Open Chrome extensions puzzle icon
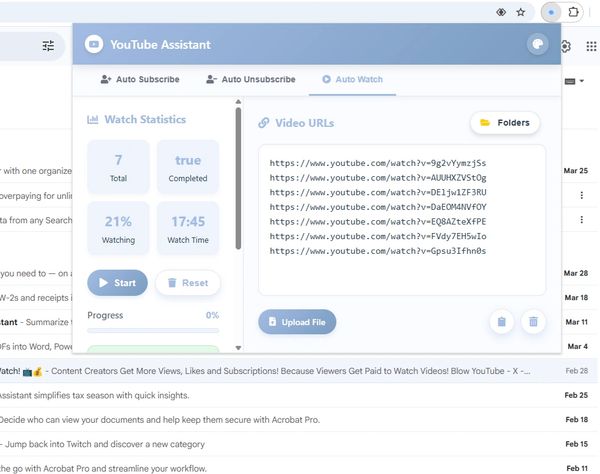This screenshot has height=474, width=600. pos(573,12)
